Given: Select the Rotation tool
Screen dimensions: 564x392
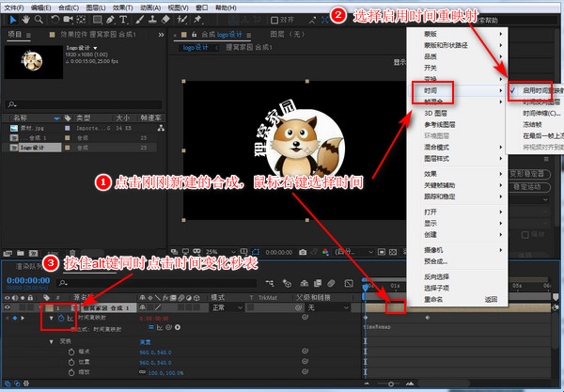Looking at the screenshot, I should 55,20.
